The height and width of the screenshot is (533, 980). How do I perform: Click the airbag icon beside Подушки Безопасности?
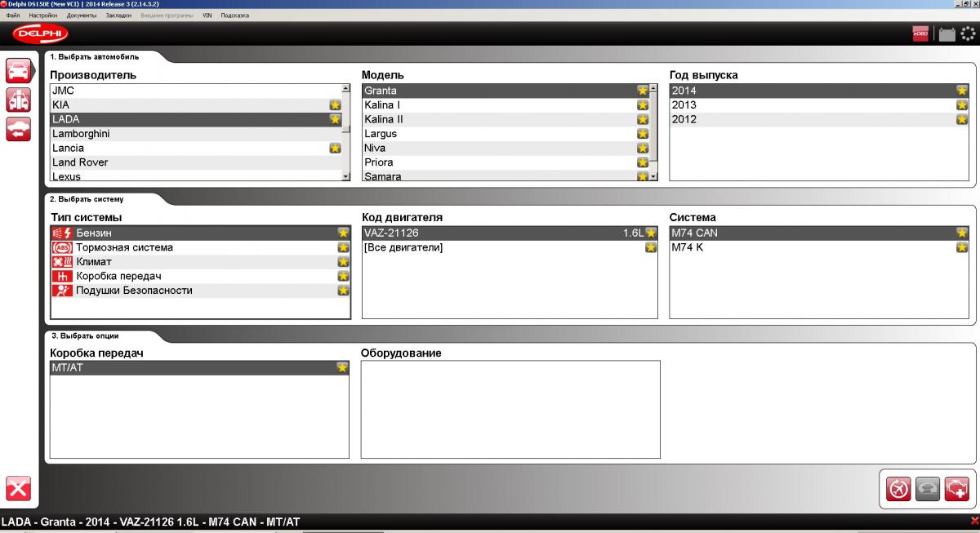point(62,291)
